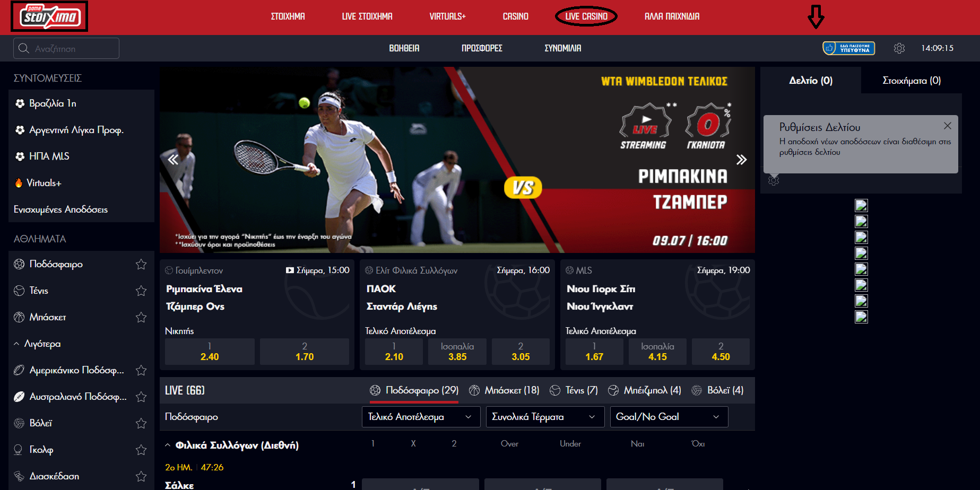Click the Διασκέδαση icon in sidebar
This screenshot has width=980, height=490.
coord(19,476)
